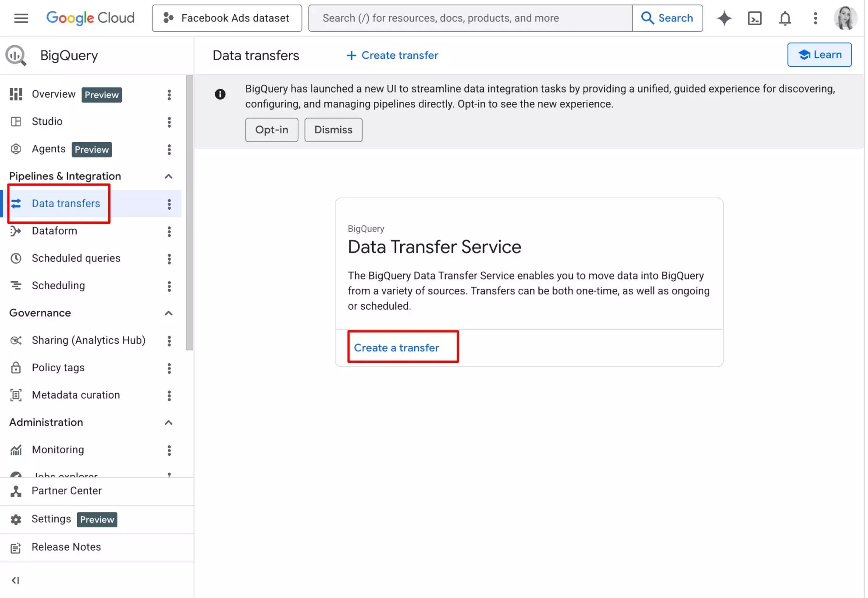Collapse the Pipelines & Integration section
This screenshot has width=868, height=598.
[x=168, y=176]
